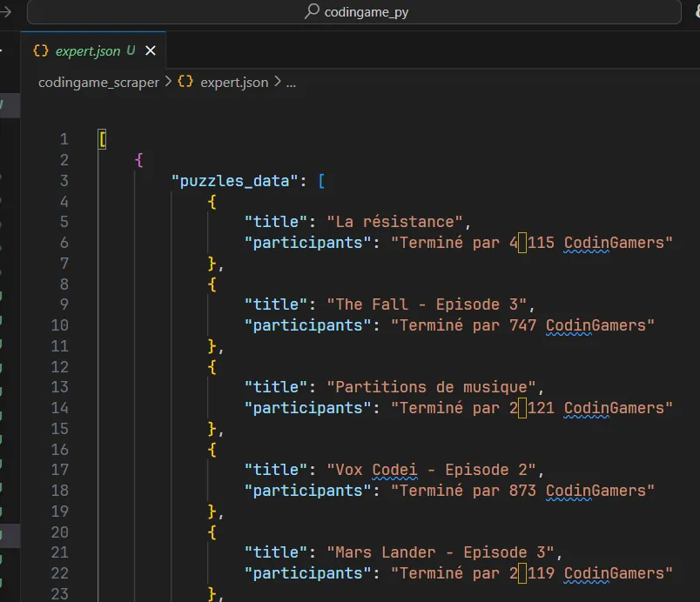The image size is (700, 602).
Task: Click the opening brace on line 4
Action: pos(212,202)
